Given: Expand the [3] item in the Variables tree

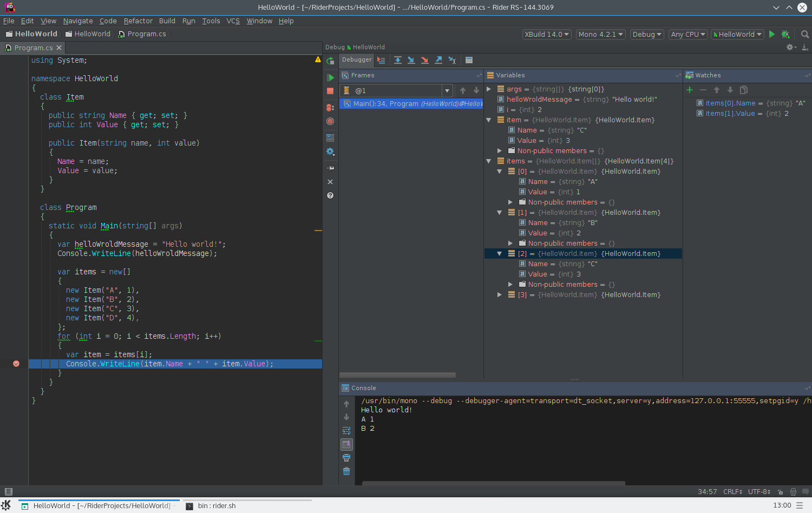Looking at the screenshot, I should [499, 294].
